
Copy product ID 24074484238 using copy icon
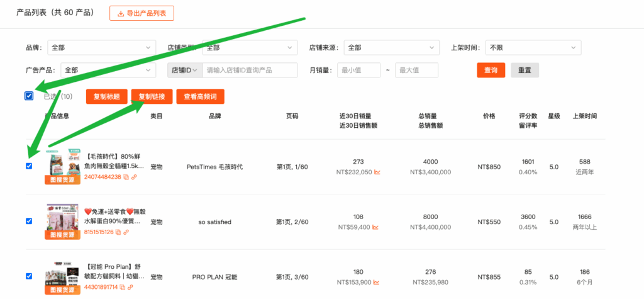tap(126, 178)
